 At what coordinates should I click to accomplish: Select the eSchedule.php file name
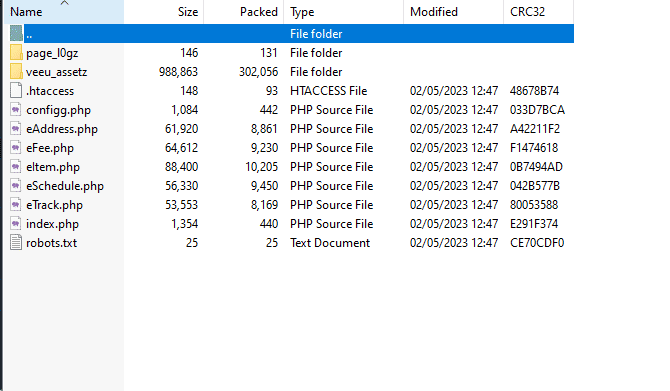coord(65,186)
